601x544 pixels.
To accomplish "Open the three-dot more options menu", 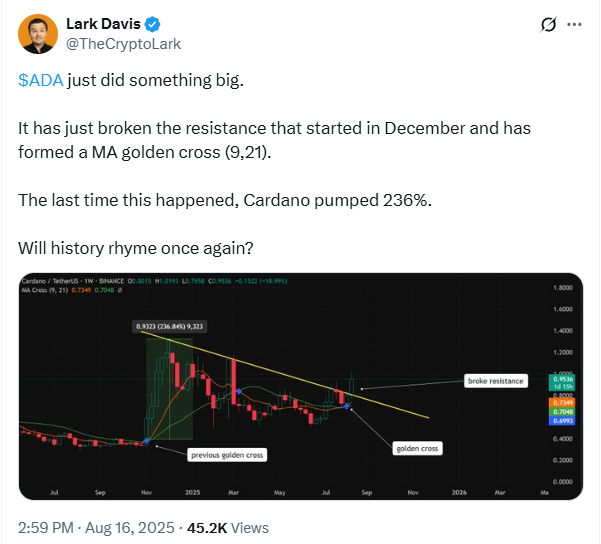I will (574, 24).
